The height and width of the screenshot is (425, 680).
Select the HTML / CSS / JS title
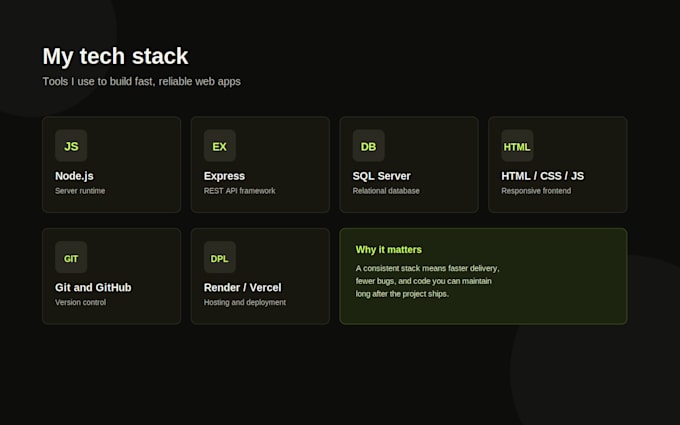[x=543, y=176]
